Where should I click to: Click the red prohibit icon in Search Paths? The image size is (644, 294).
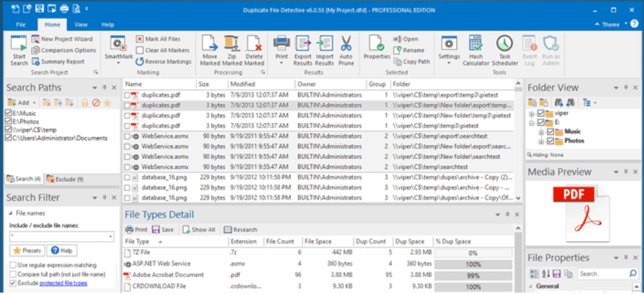pyautogui.click(x=96, y=103)
